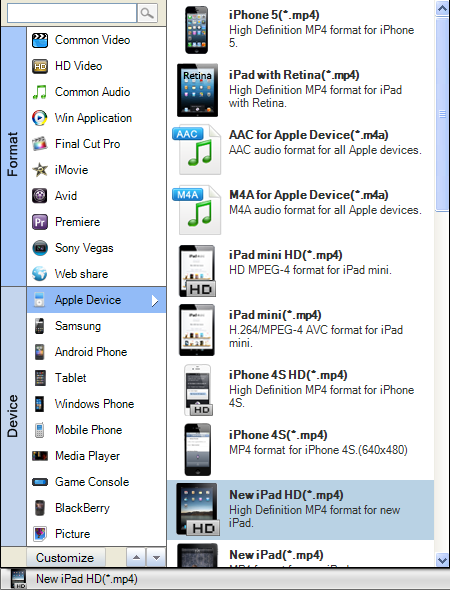Open the Common Video category label
Screen dimensions: 450x590
click(x=93, y=40)
